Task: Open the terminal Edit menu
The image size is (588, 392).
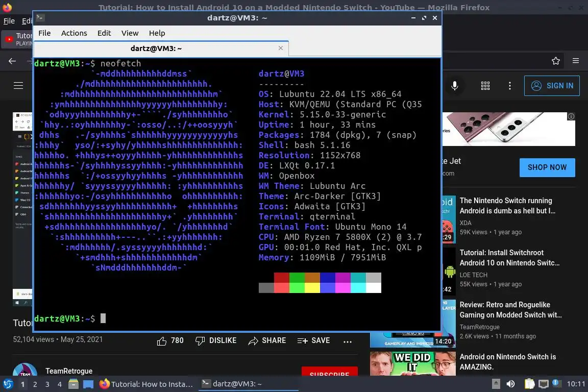Action: 104,33
